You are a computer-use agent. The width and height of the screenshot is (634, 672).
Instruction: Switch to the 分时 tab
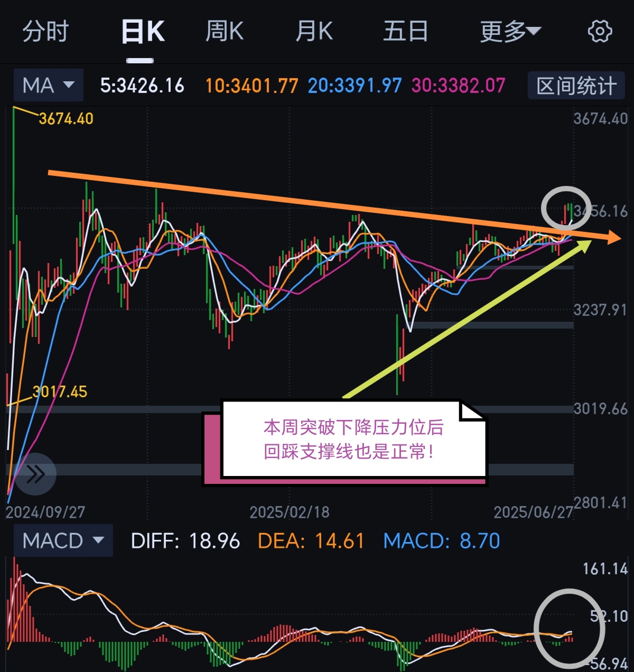(x=46, y=32)
